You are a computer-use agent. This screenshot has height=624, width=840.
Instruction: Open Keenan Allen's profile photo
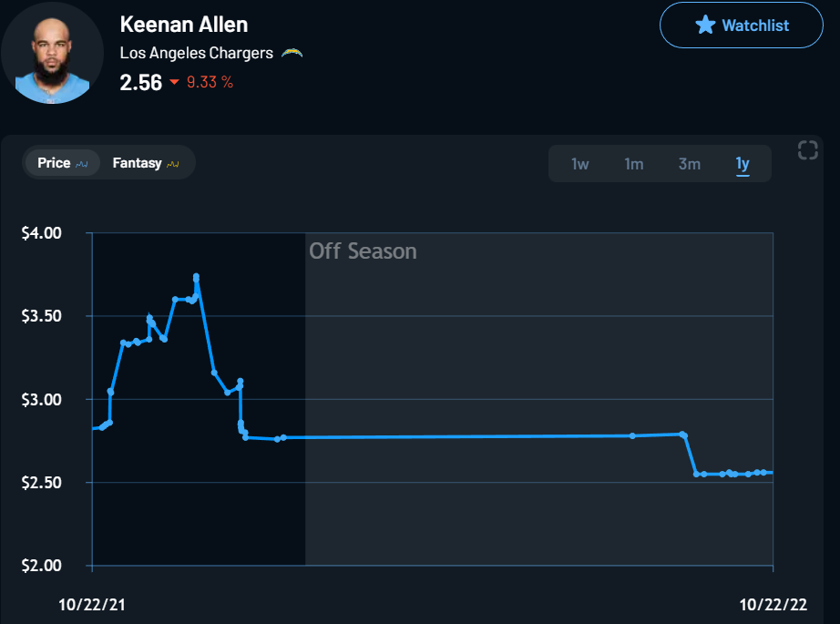pos(52,52)
